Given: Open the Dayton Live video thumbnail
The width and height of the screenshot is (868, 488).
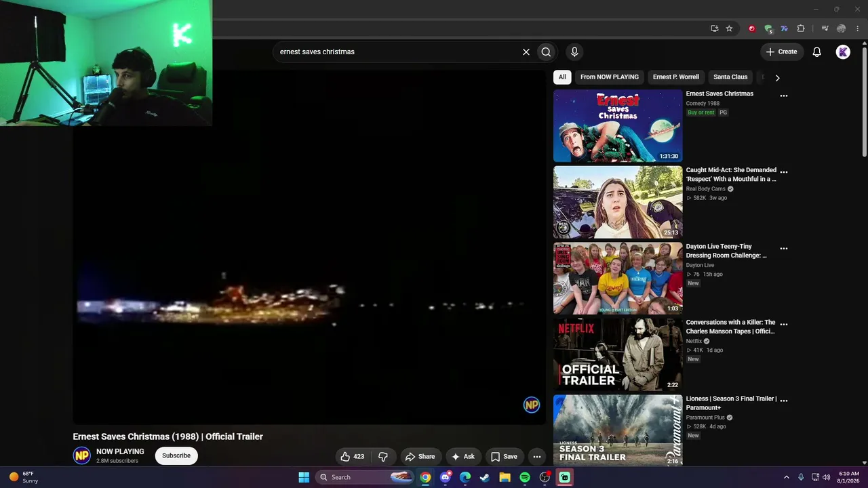Looking at the screenshot, I should pos(618,279).
